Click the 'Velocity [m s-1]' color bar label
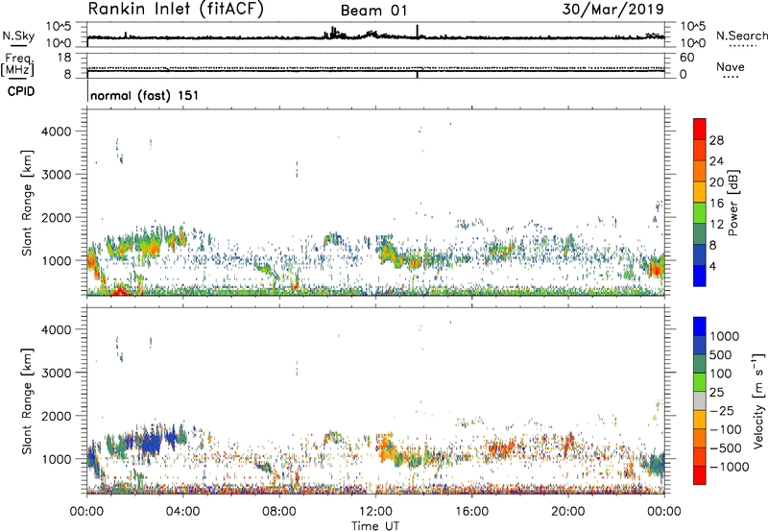 click(758, 400)
